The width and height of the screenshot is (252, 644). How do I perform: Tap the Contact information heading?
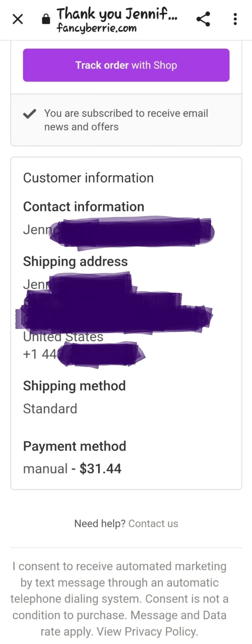pos(84,207)
